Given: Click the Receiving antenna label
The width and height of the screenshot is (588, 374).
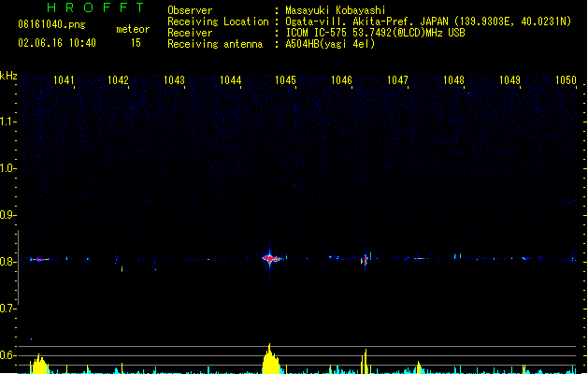Looking at the screenshot, I should coord(215,44).
